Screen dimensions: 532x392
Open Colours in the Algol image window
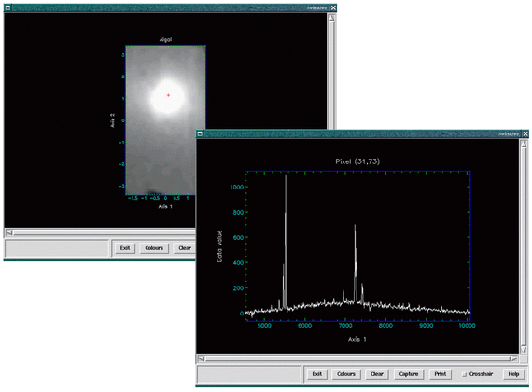pos(154,248)
